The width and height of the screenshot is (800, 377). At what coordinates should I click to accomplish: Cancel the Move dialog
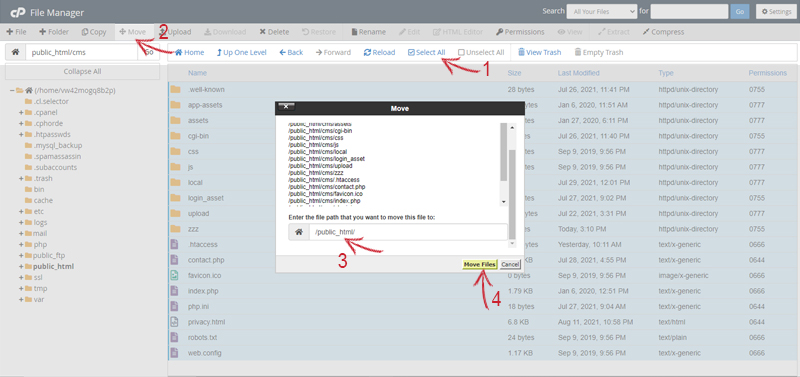pyautogui.click(x=510, y=265)
